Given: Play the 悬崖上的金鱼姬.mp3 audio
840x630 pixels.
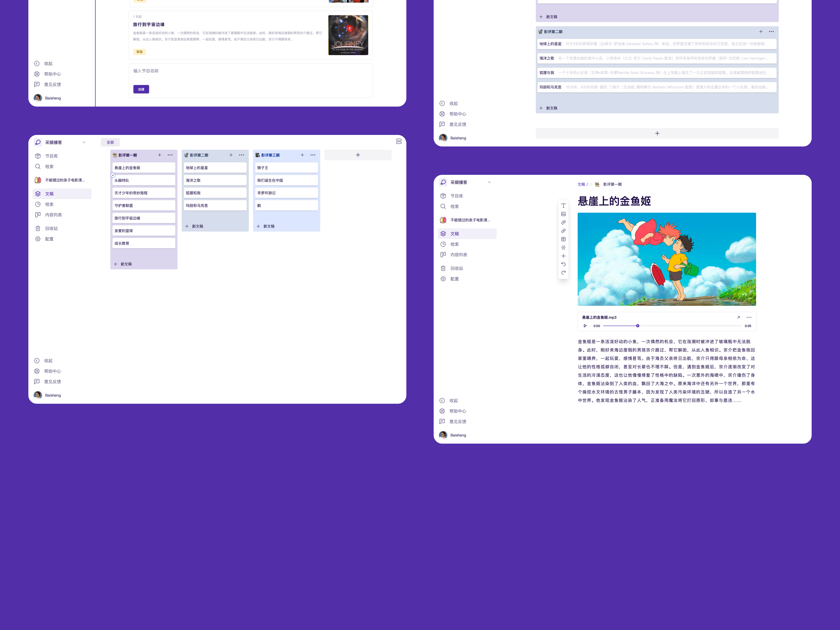Looking at the screenshot, I should 585,326.
